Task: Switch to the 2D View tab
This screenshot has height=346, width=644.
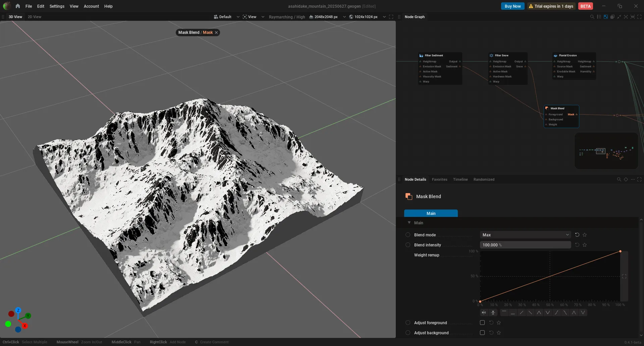Action: tap(35, 17)
